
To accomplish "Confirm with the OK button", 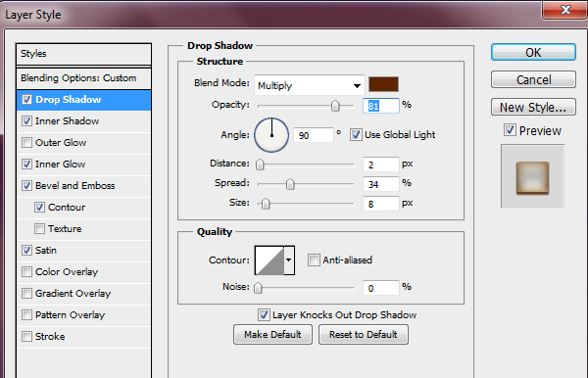I will pyautogui.click(x=533, y=52).
